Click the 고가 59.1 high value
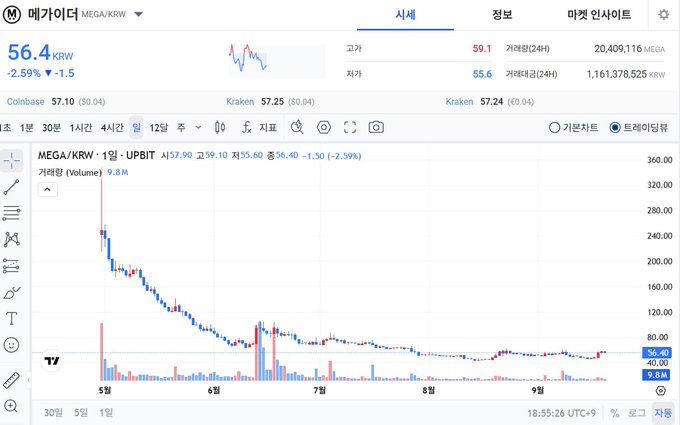Screen dimensions: 680x425 tap(482, 49)
